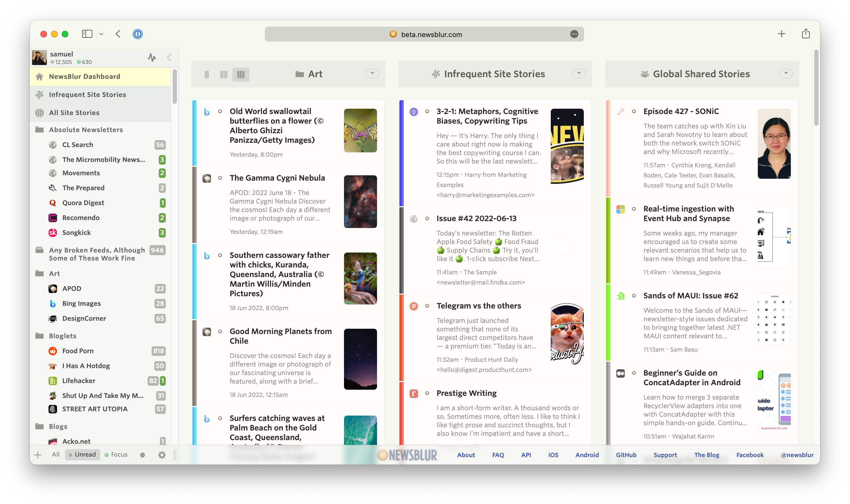The image size is (850, 504).
Task: Click the Quora Digest feed icon
Action: [53, 203]
